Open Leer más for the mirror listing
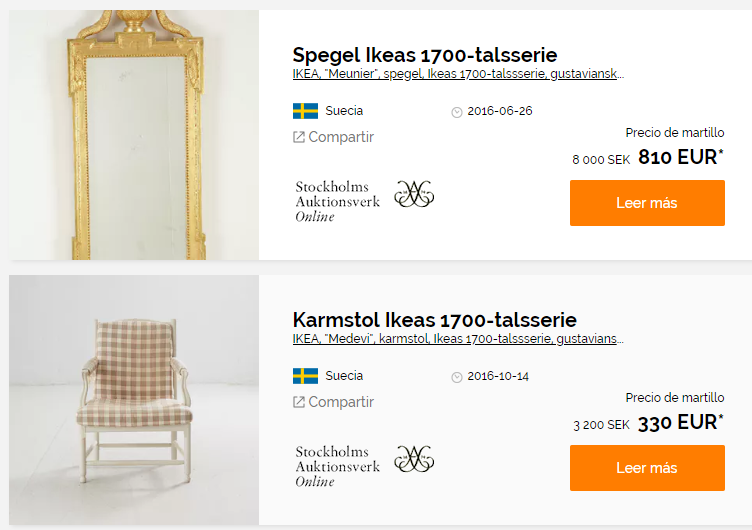 tap(647, 203)
